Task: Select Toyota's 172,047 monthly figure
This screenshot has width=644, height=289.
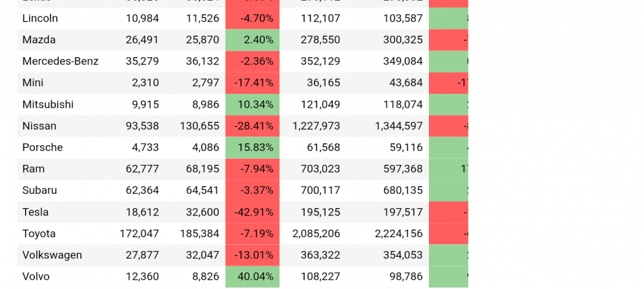Action: click(139, 234)
